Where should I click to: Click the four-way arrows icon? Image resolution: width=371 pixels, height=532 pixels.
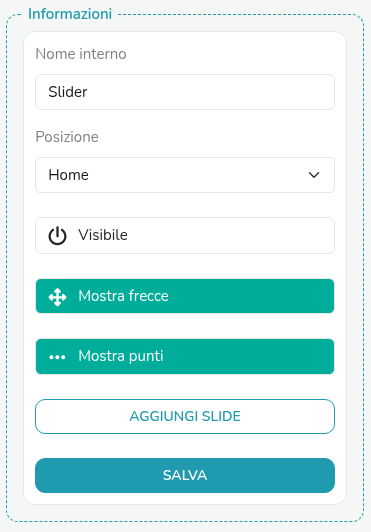57,297
